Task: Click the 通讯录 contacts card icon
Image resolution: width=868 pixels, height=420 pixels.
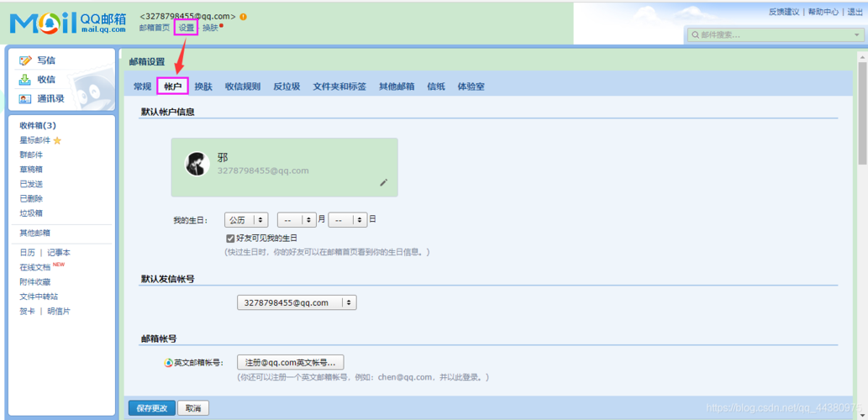Action: pyautogui.click(x=25, y=99)
